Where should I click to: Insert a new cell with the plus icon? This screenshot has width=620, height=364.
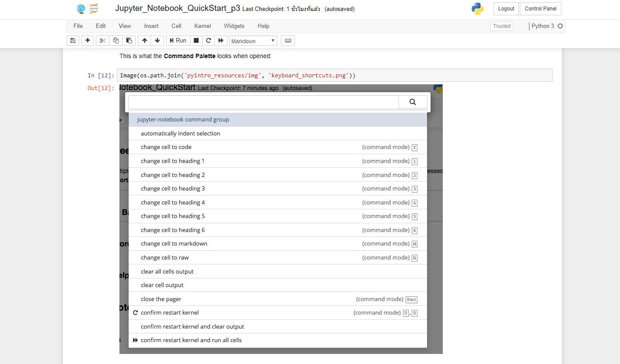(87, 40)
